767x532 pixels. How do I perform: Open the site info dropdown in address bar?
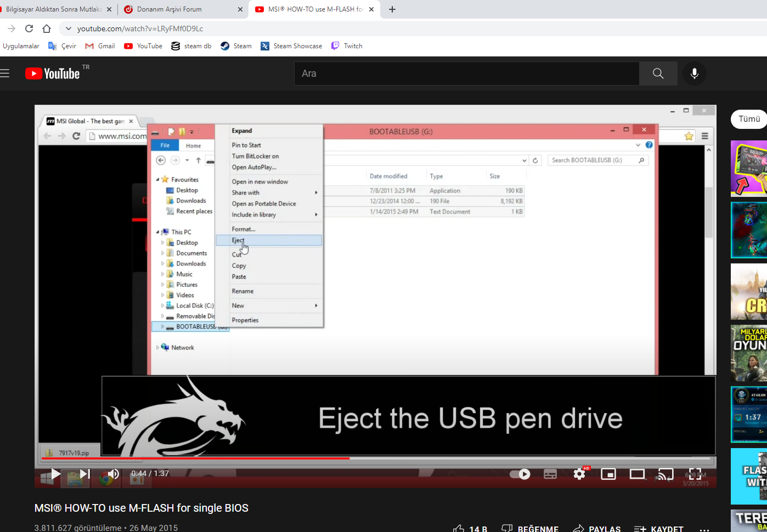tap(68, 29)
